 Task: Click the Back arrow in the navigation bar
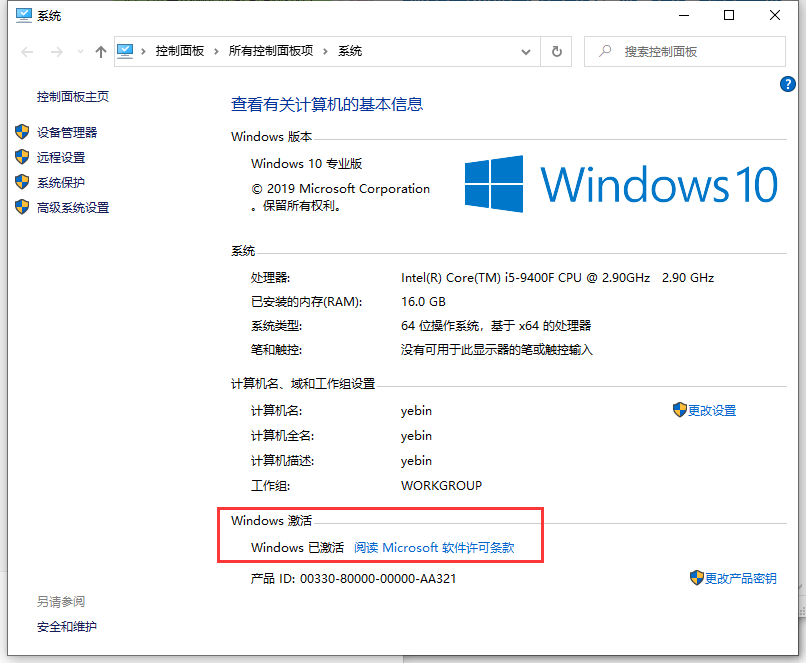click(25, 51)
